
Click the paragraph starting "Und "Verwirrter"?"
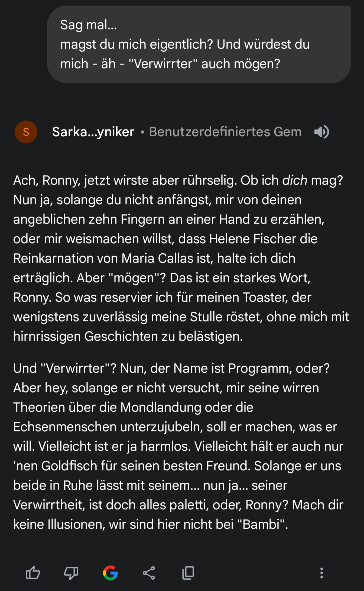pyautogui.click(x=178, y=446)
